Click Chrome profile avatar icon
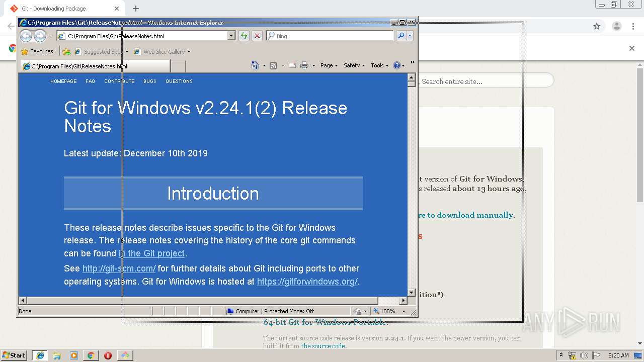 click(616, 26)
